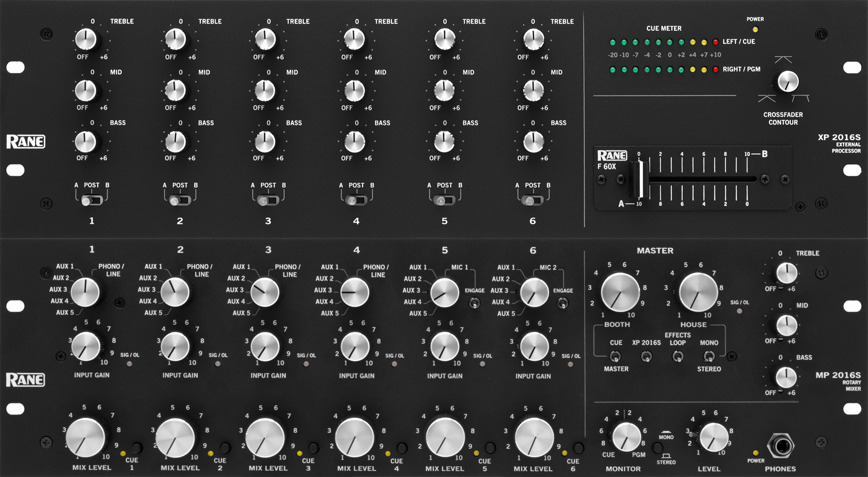
Task: Click the master Bass knob on MP 2016S
Action: (x=786, y=378)
